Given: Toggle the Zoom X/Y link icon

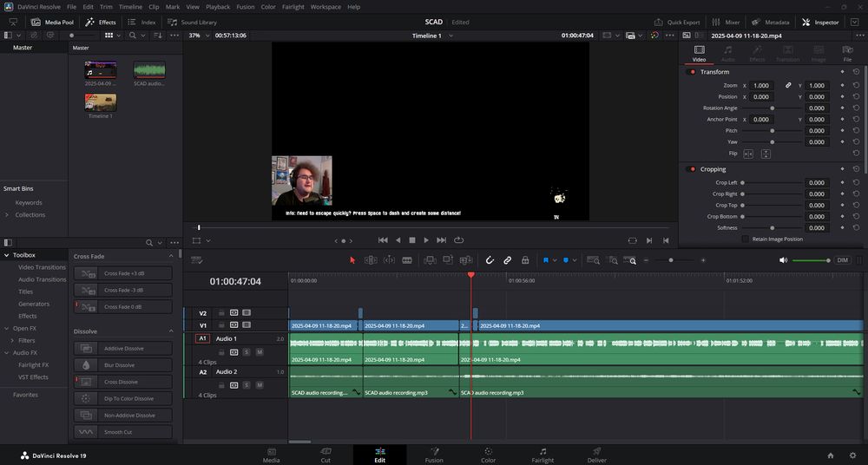Looking at the screenshot, I should 788,85.
